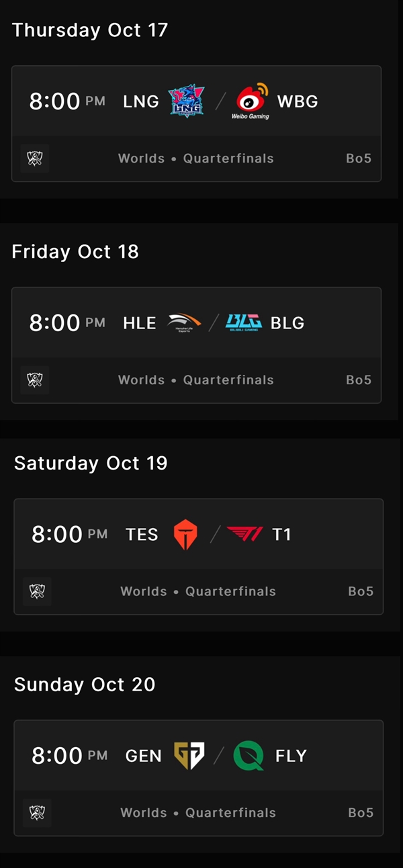Click the Bo5 label on TES–T1 match
This screenshot has width=403, height=868.
click(x=361, y=592)
